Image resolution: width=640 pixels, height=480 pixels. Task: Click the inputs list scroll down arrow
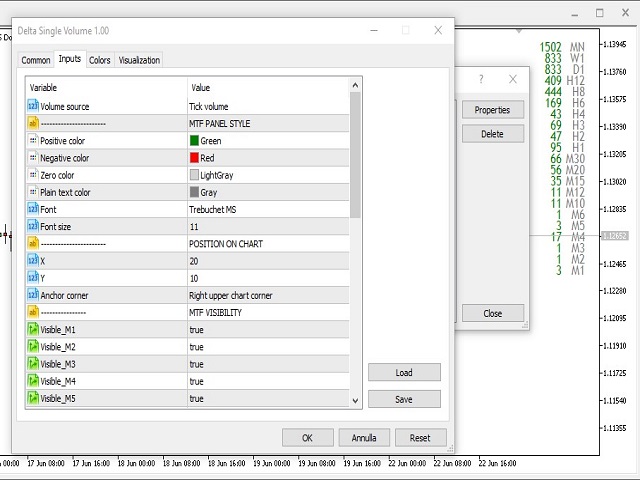click(x=355, y=401)
